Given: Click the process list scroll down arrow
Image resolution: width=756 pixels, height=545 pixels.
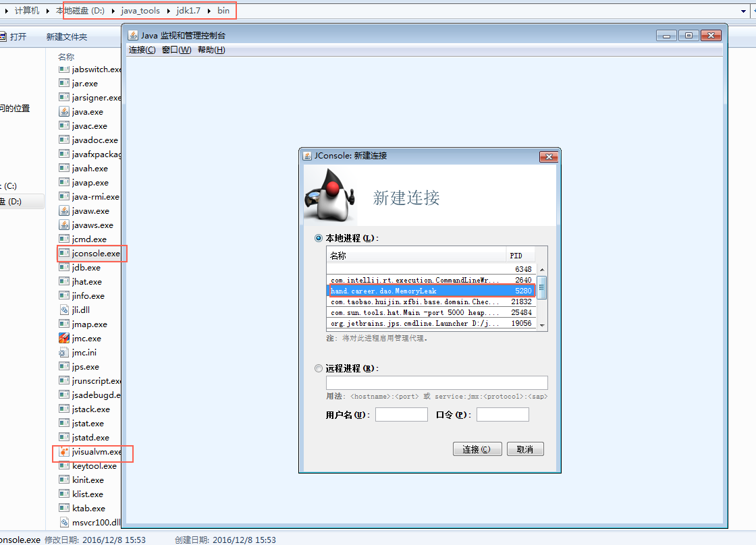Looking at the screenshot, I should point(542,325).
